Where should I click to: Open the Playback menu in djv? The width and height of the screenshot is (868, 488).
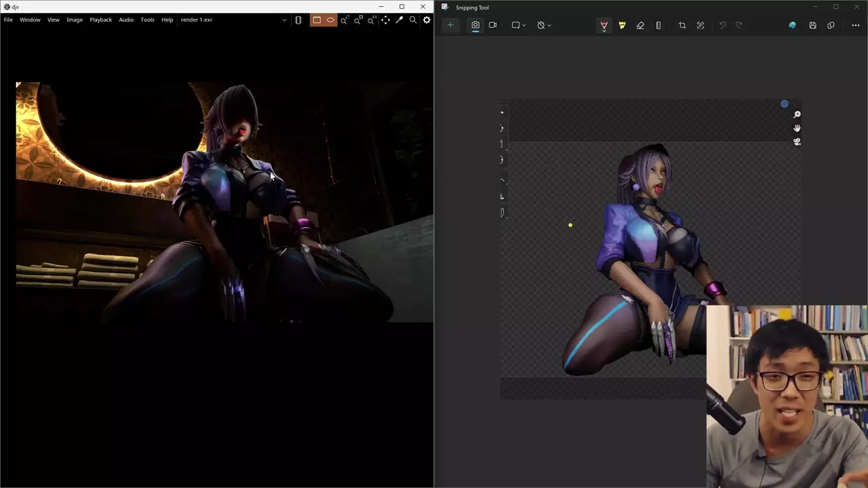pyautogui.click(x=100, y=20)
